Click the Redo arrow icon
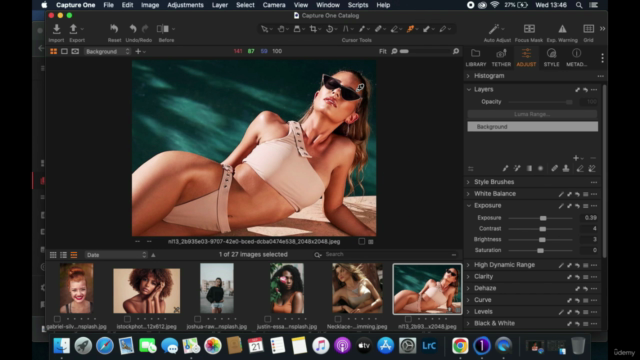Screen dimensions: 640x360 pos(145,29)
